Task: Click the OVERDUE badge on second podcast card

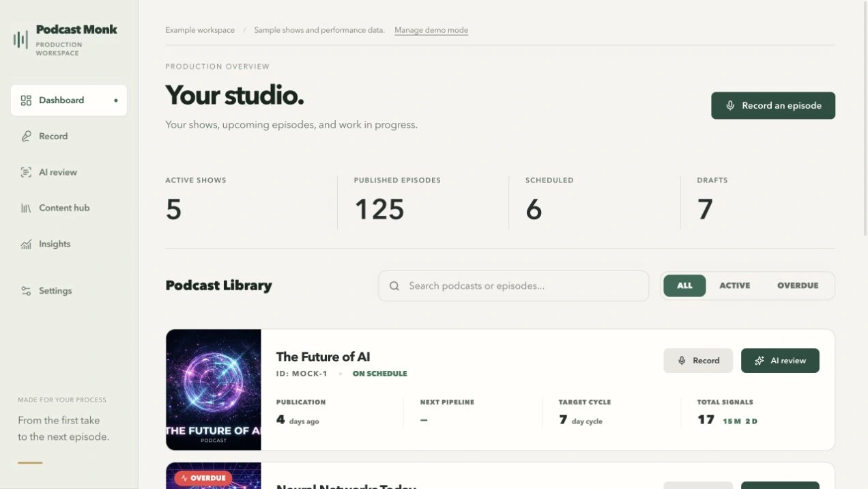Action: [203, 478]
